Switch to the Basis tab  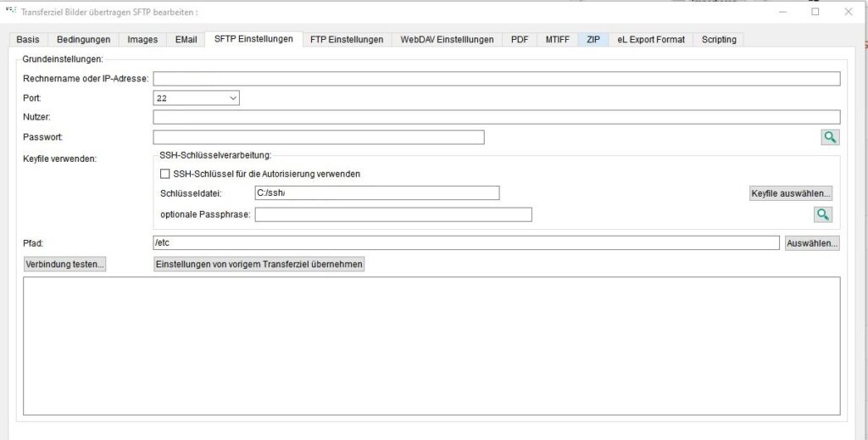[28, 39]
